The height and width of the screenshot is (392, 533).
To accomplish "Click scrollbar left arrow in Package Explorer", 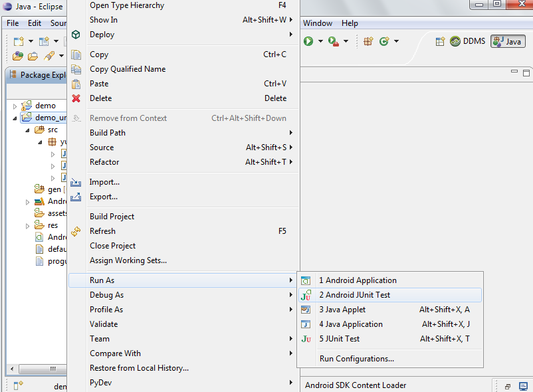I will coord(12,369).
